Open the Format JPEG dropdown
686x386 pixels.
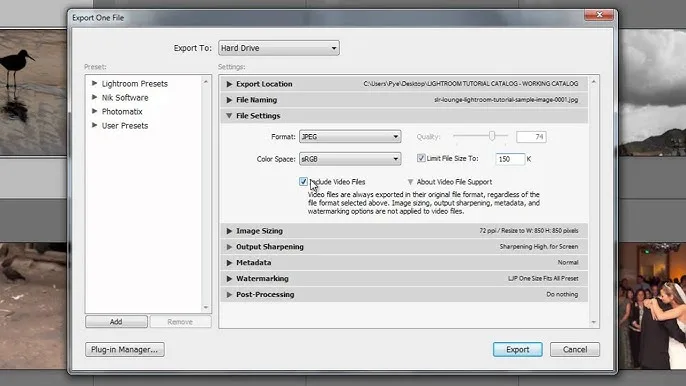(x=350, y=137)
